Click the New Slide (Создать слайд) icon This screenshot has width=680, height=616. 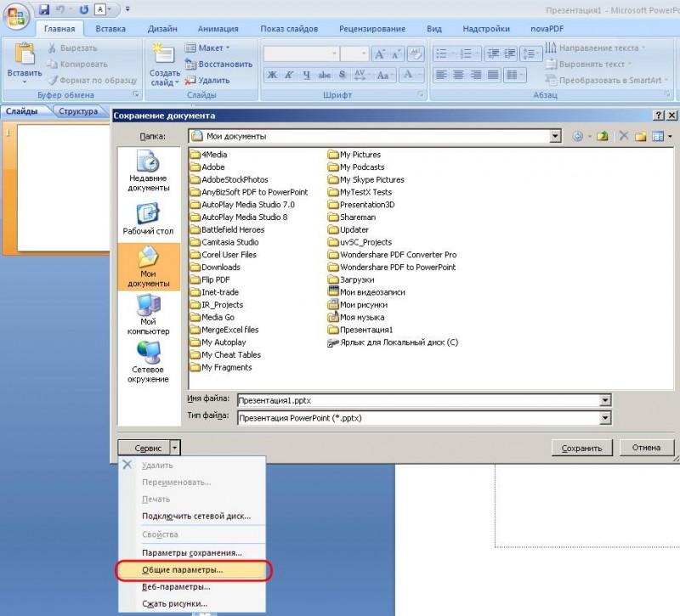[x=163, y=54]
